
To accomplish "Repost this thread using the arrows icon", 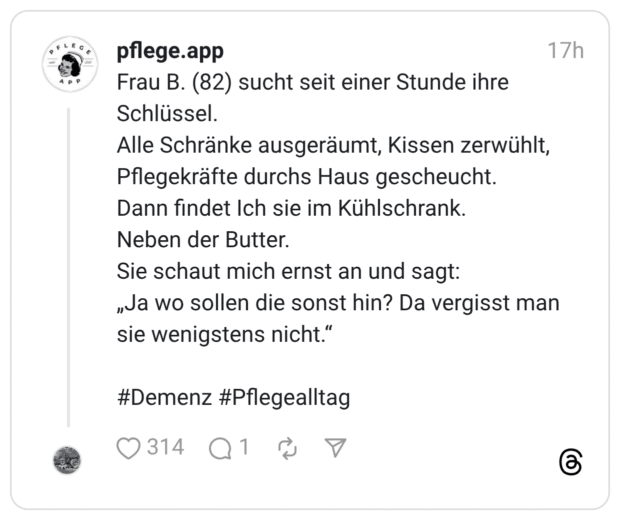I will click(x=288, y=448).
